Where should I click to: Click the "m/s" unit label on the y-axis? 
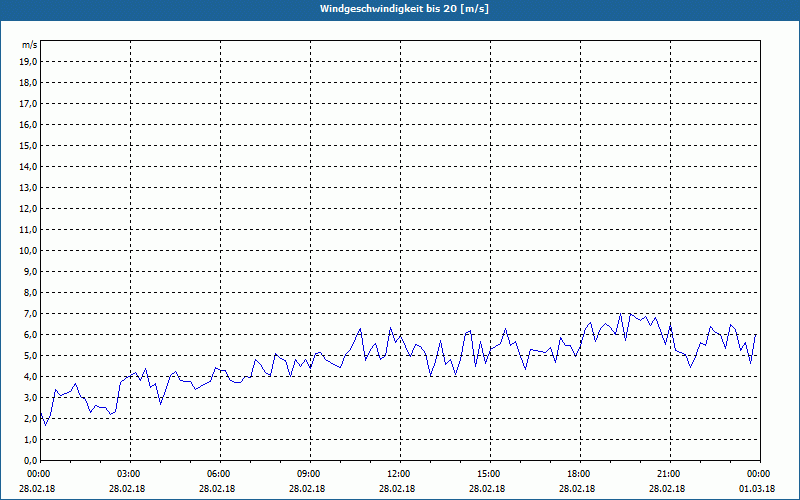(30, 45)
